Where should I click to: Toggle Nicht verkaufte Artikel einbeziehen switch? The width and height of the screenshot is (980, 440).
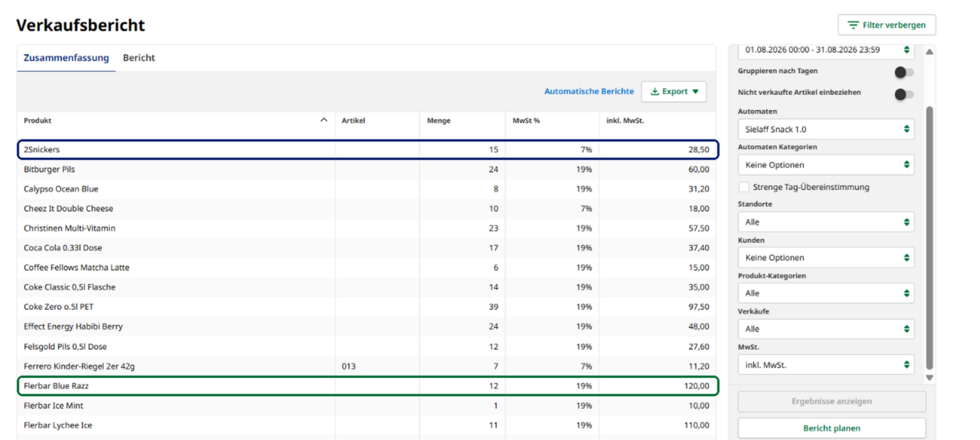tap(903, 95)
